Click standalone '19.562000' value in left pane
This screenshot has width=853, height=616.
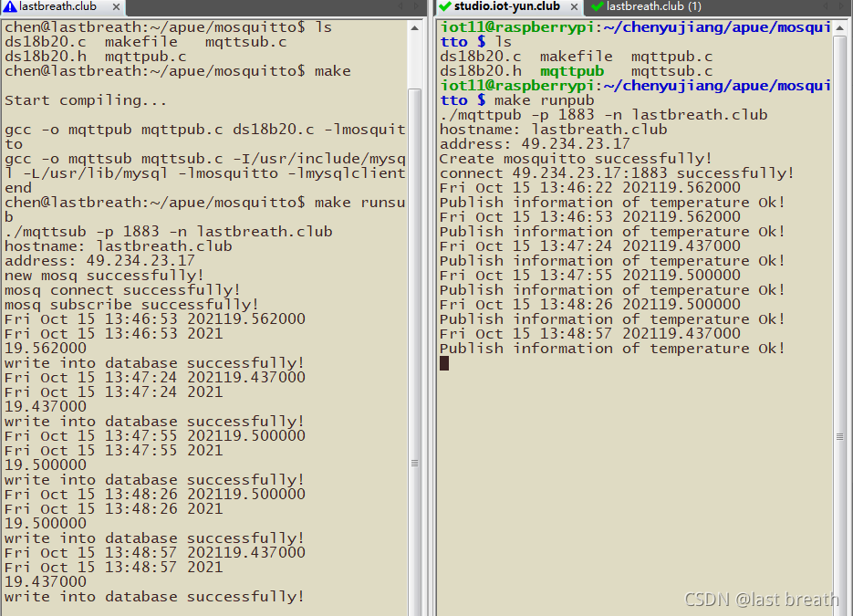tap(45, 349)
